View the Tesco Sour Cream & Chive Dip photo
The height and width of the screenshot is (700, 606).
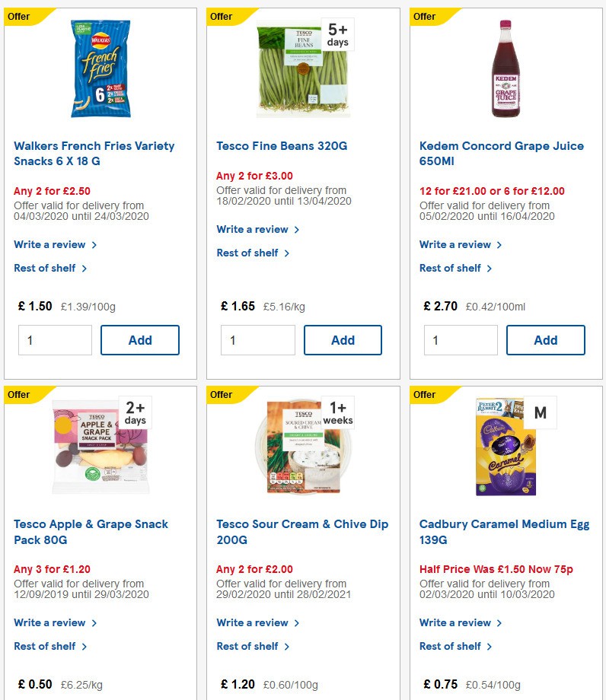(x=302, y=447)
